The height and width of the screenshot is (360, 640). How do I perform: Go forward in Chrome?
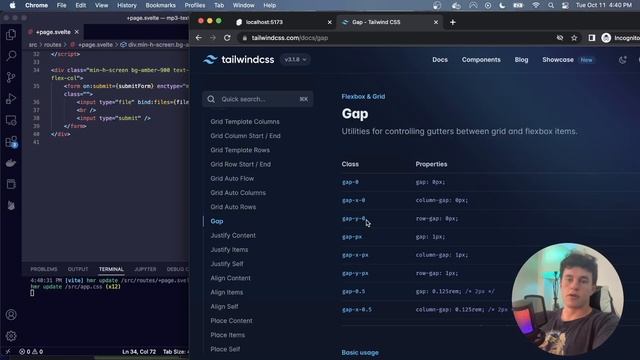click(213, 38)
